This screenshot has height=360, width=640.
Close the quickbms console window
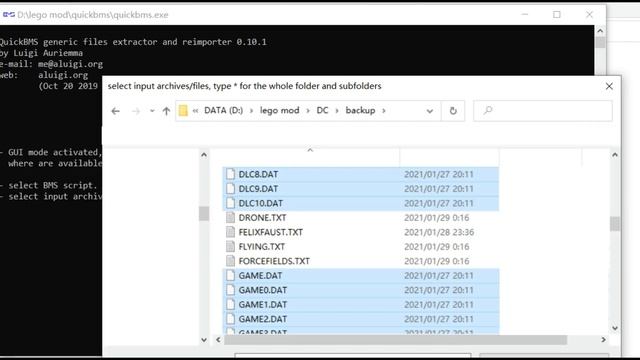coord(589,15)
